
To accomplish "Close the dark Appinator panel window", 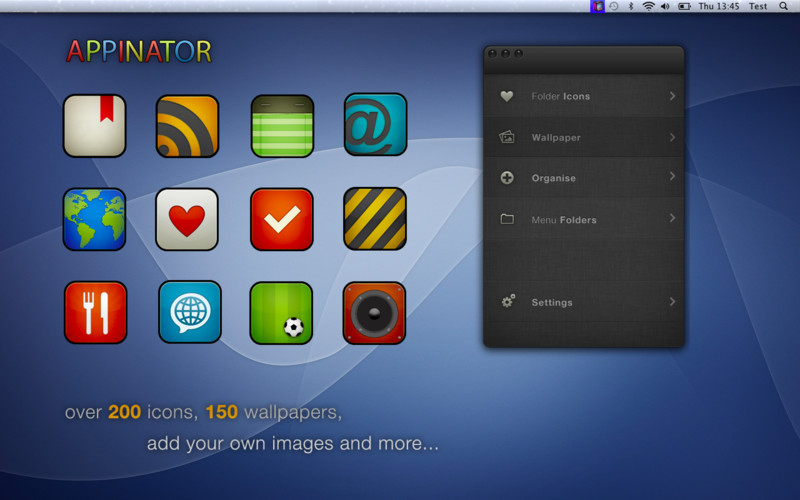I will click(x=492, y=54).
